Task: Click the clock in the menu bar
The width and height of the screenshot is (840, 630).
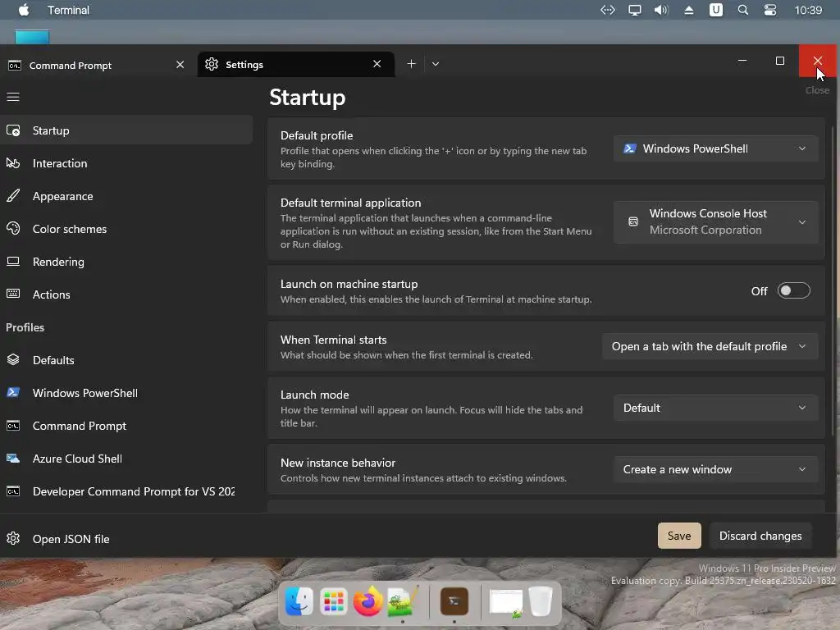Action: point(808,10)
